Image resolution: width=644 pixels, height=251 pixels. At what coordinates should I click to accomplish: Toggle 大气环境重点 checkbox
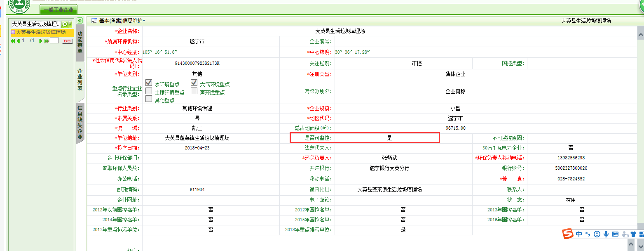click(x=194, y=83)
